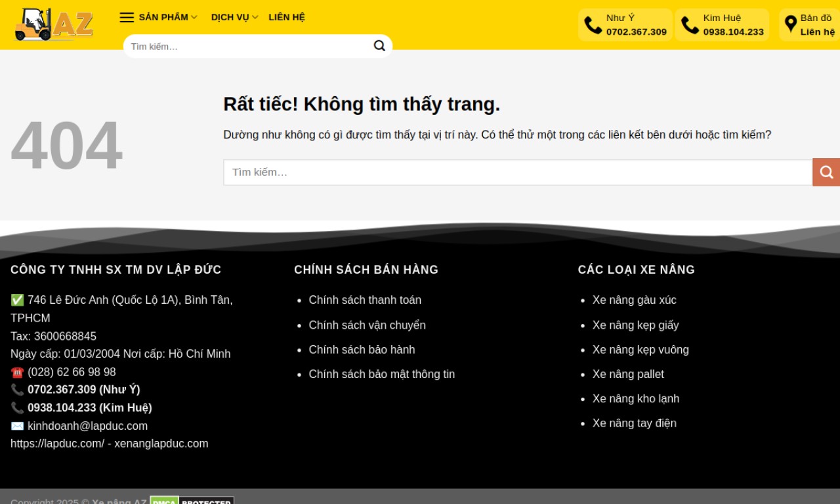Click the Tax: 3600668845 text

[53, 336]
